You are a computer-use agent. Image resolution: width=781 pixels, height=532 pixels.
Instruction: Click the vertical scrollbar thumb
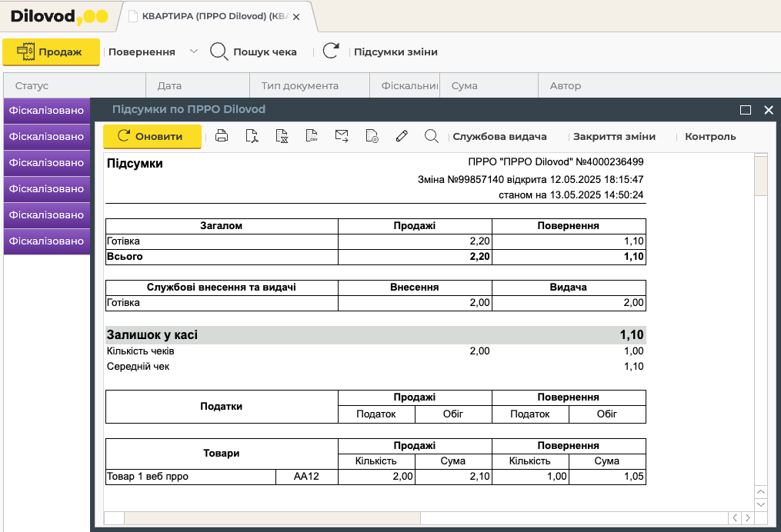coord(760,177)
